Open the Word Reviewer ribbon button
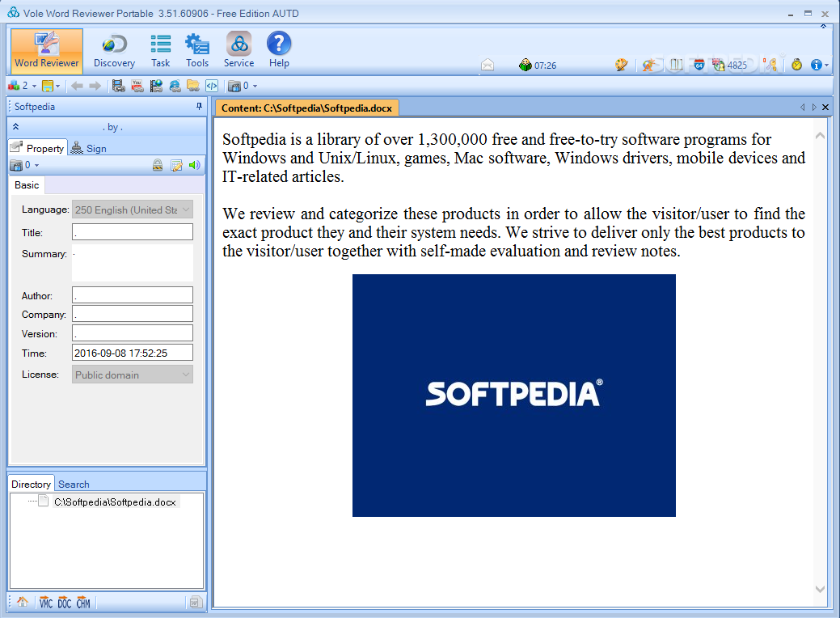Viewport: 840px width, 618px height. pyautogui.click(x=47, y=50)
